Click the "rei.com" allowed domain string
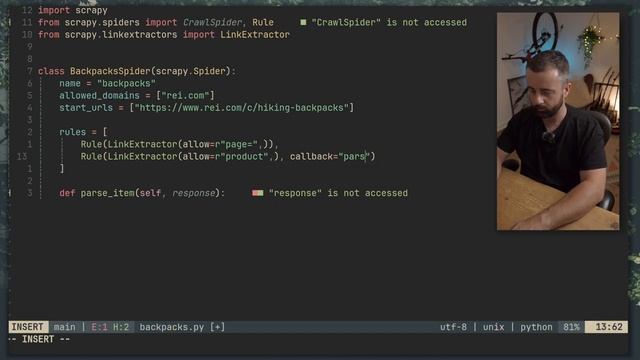This screenshot has width=640, height=360. (x=185, y=96)
